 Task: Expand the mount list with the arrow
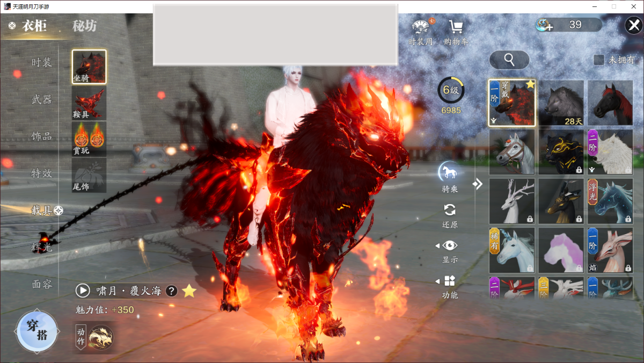point(478,184)
